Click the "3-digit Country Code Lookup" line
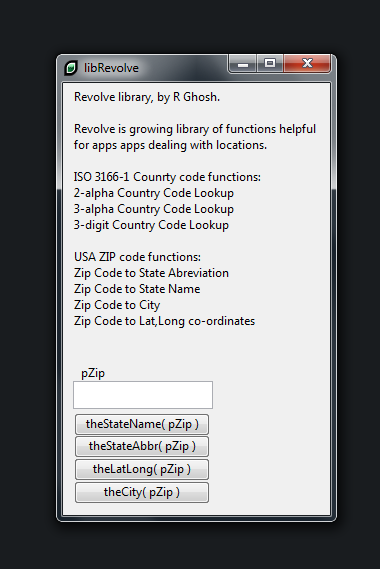This screenshot has width=380, height=569. coord(151,225)
